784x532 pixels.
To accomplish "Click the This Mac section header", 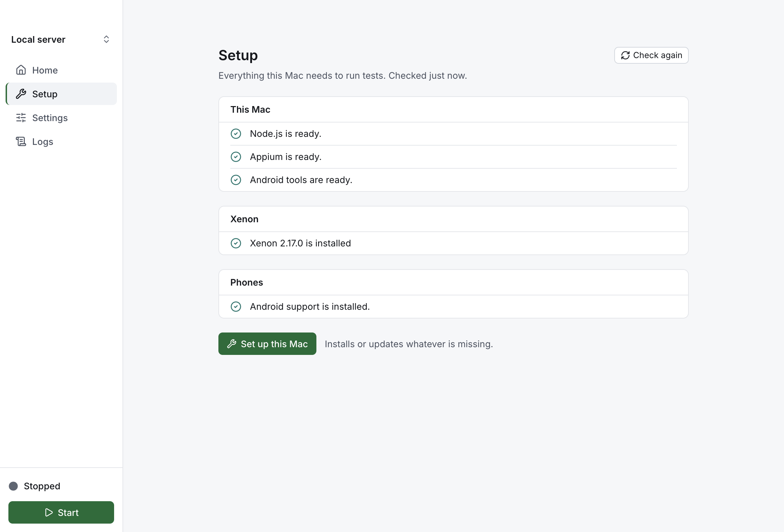I will click(250, 110).
